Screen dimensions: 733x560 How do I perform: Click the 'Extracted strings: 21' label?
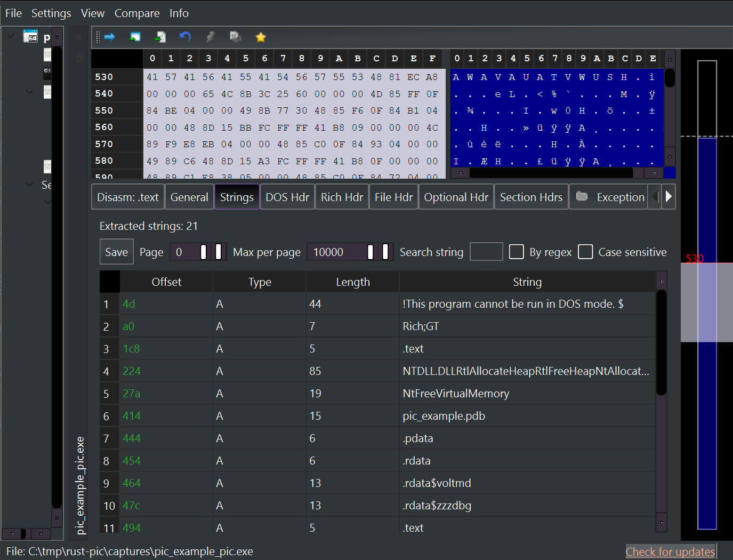pyautogui.click(x=149, y=226)
